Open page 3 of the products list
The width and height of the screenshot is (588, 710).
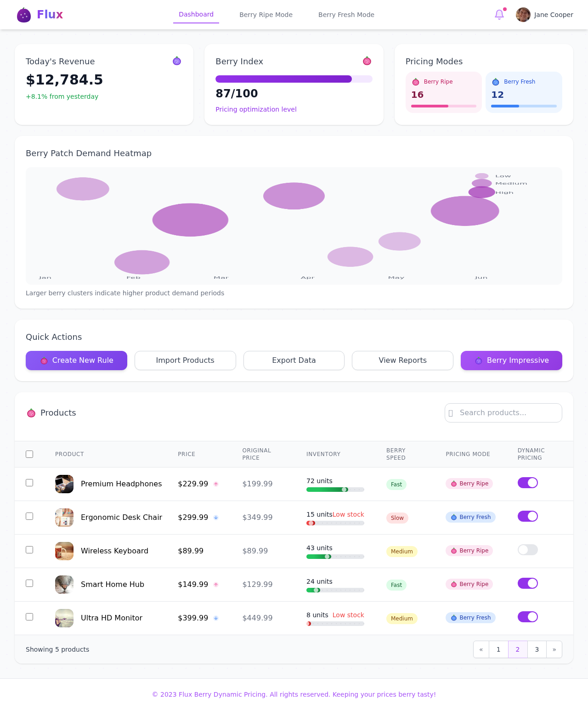(x=537, y=649)
